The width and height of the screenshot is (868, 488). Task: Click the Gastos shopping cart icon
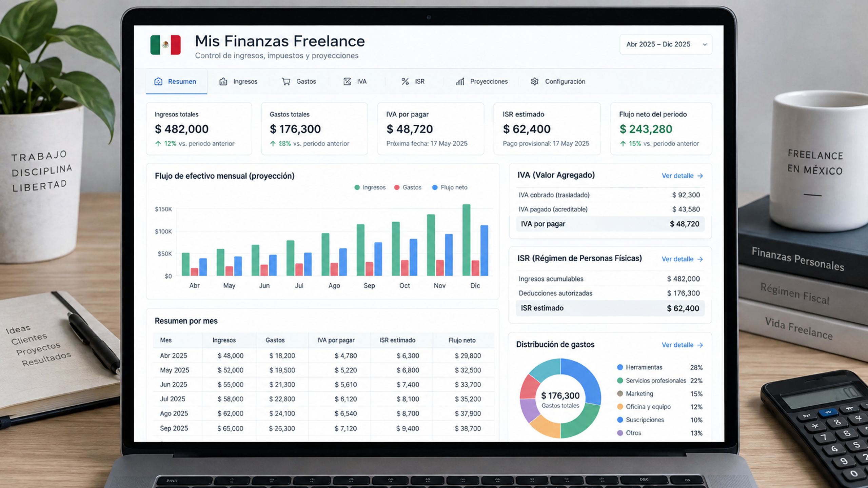point(286,81)
